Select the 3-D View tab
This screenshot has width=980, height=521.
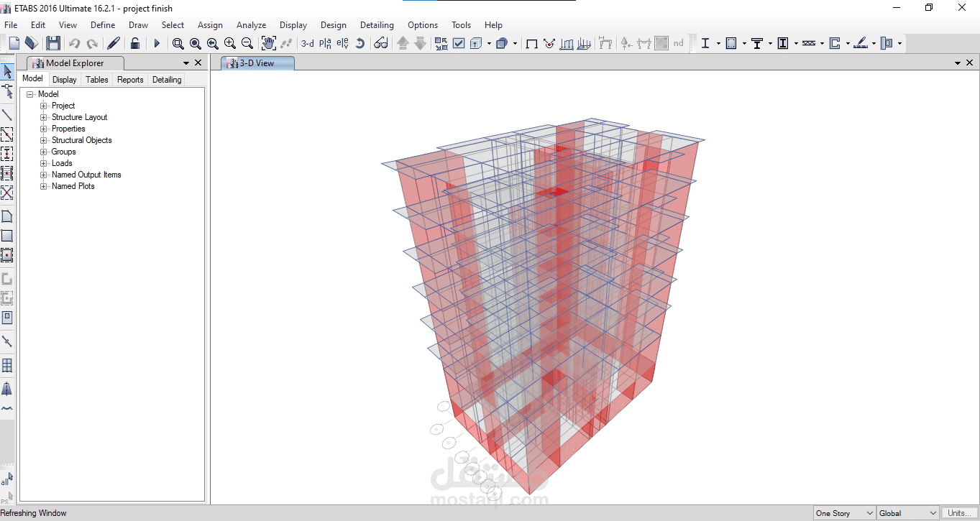tap(257, 63)
